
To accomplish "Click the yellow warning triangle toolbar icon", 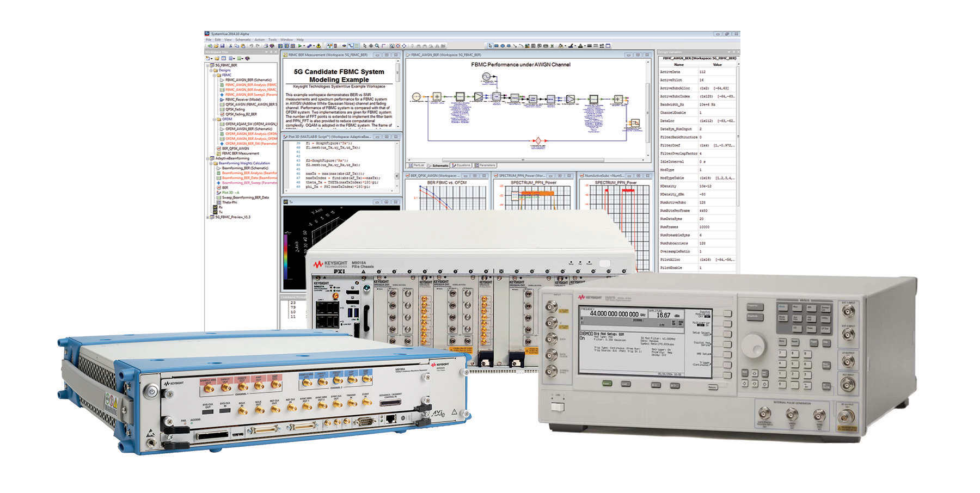I will (x=319, y=46).
